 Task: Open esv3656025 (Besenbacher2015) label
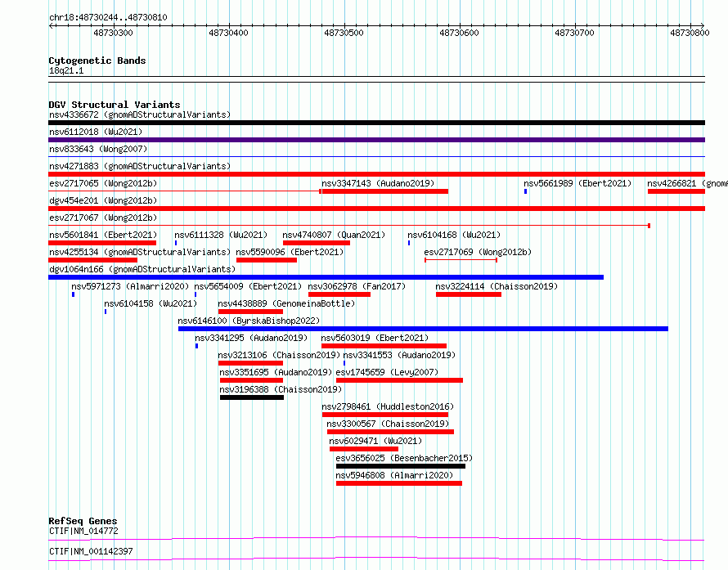404,458
